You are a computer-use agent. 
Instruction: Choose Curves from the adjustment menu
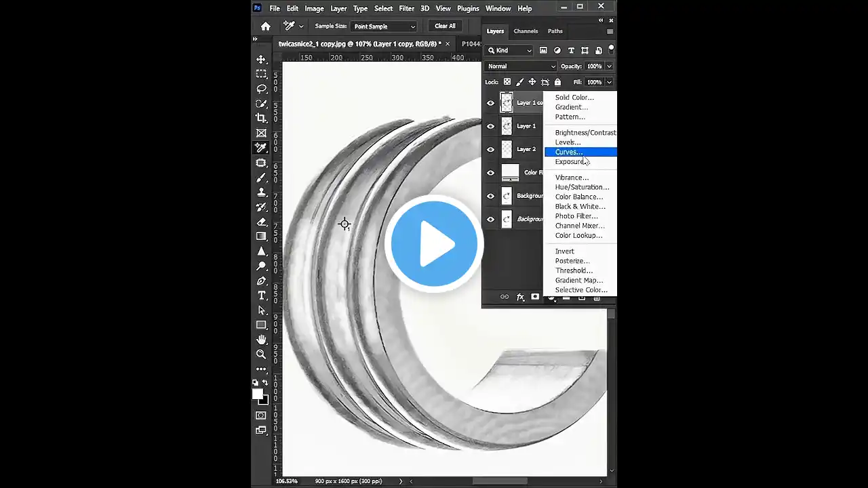(x=568, y=152)
